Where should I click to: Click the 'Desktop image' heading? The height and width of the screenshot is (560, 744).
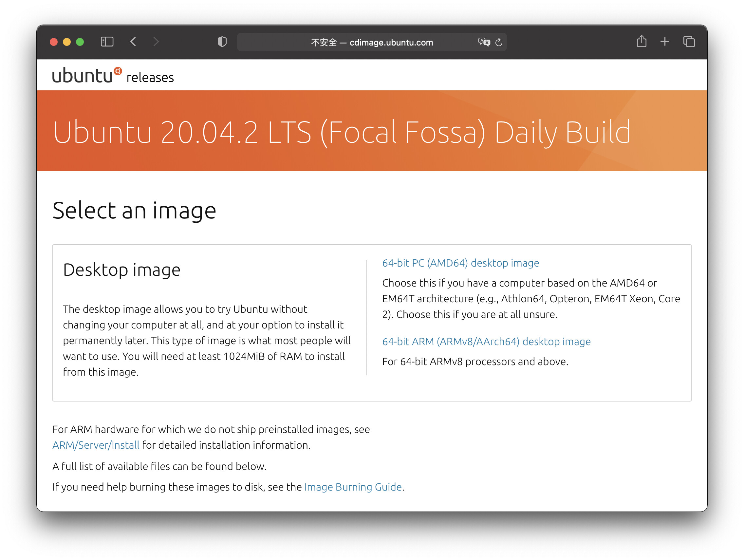pyautogui.click(x=122, y=270)
